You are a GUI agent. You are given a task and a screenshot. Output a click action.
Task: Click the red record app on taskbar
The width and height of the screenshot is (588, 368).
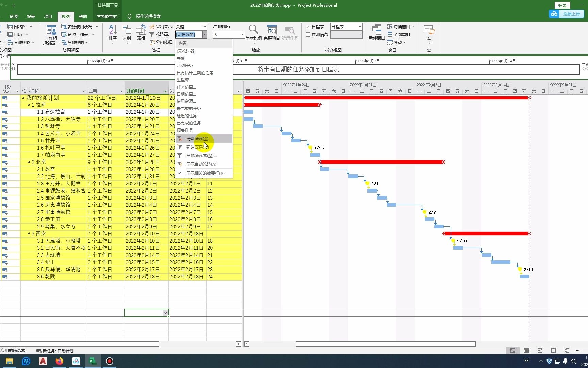(110, 361)
